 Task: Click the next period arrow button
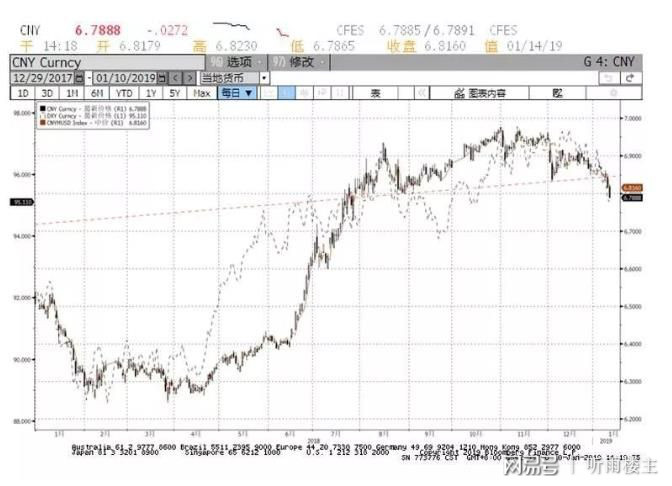pos(185,77)
